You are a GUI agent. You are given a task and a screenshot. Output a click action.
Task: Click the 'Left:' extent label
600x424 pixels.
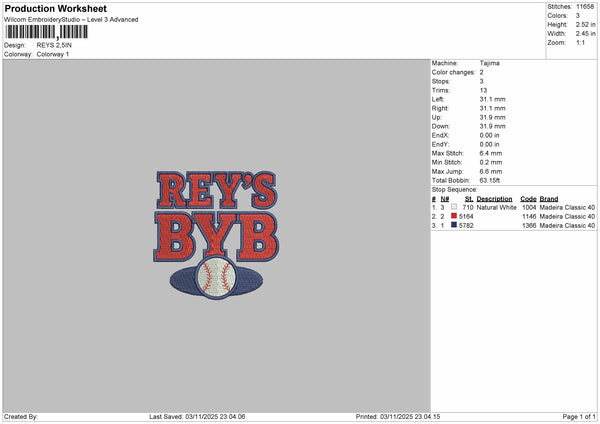pyautogui.click(x=438, y=99)
